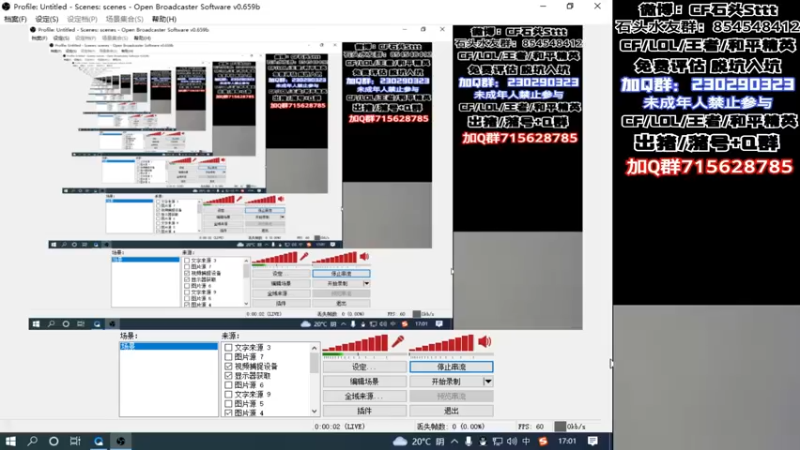Viewport: 800px width, 450px height.
Task: Open the 场景集合(S) menu
Action: click(x=124, y=19)
